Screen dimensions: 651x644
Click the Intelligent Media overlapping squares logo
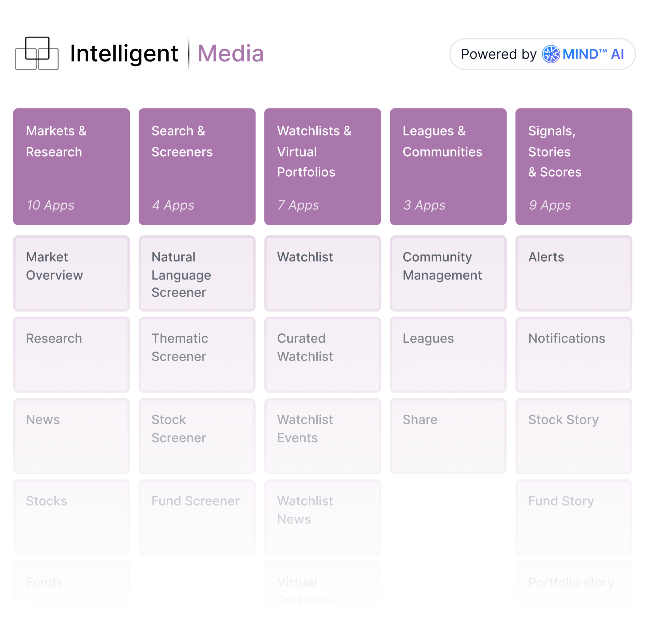(x=37, y=53)
